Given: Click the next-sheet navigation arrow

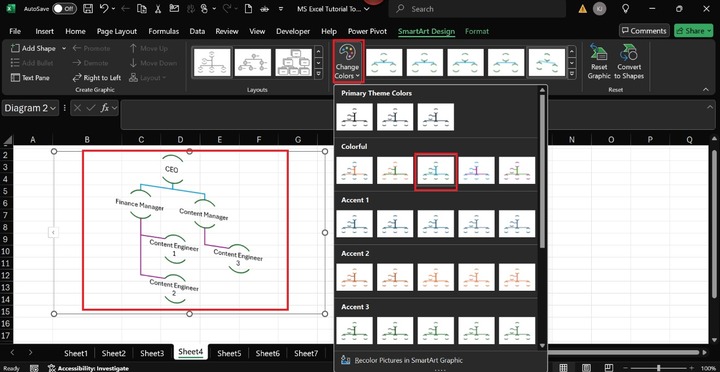Looking at the screenshot, I should coord(30,353).
